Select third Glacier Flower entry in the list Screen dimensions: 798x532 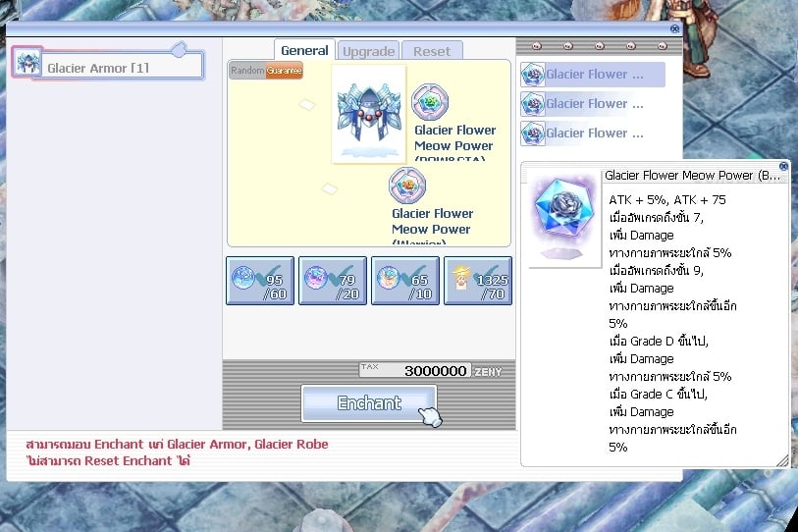593,133
